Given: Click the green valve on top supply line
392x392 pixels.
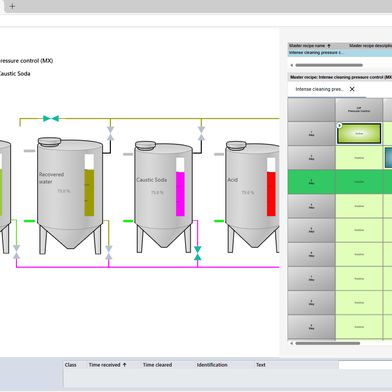Looking at the screenshot, I should (x=51, y=118).
